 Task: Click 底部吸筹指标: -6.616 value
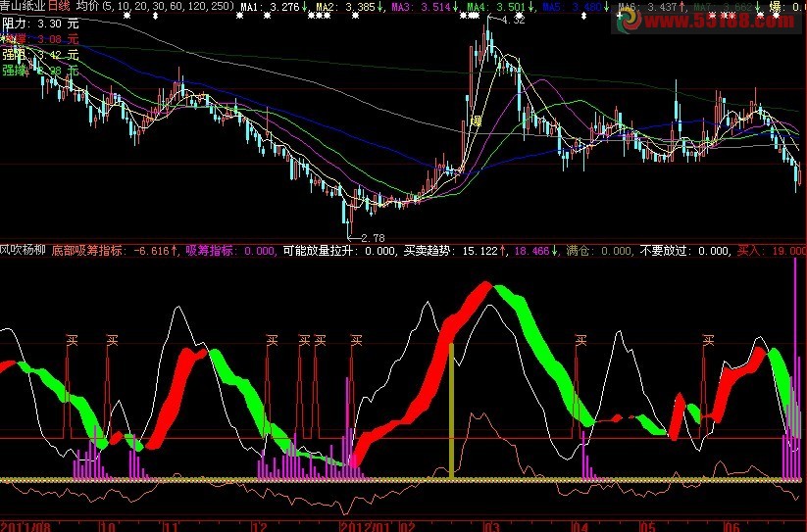(115, 250)
